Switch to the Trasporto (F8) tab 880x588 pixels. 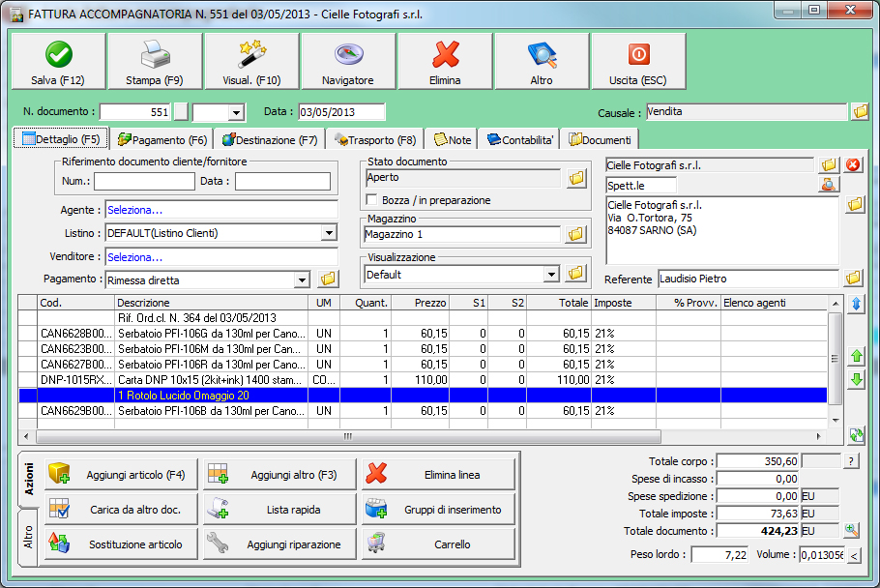[x=375, y=140]
